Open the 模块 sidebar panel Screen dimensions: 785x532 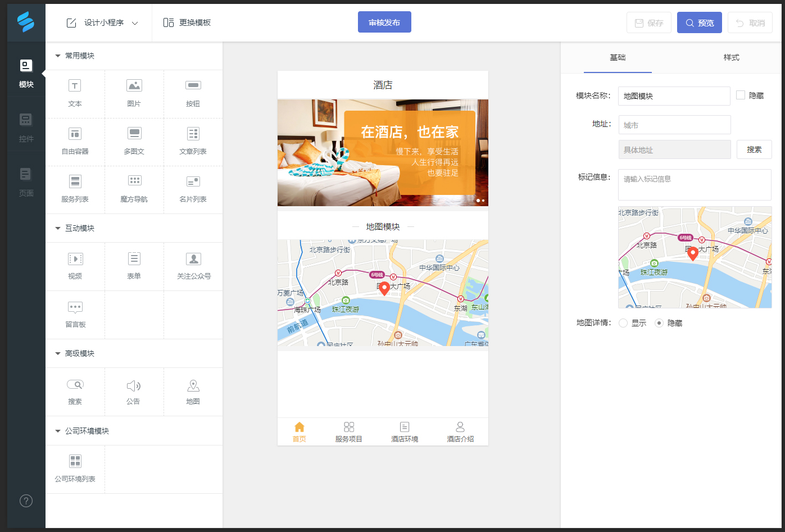(26, 74)
